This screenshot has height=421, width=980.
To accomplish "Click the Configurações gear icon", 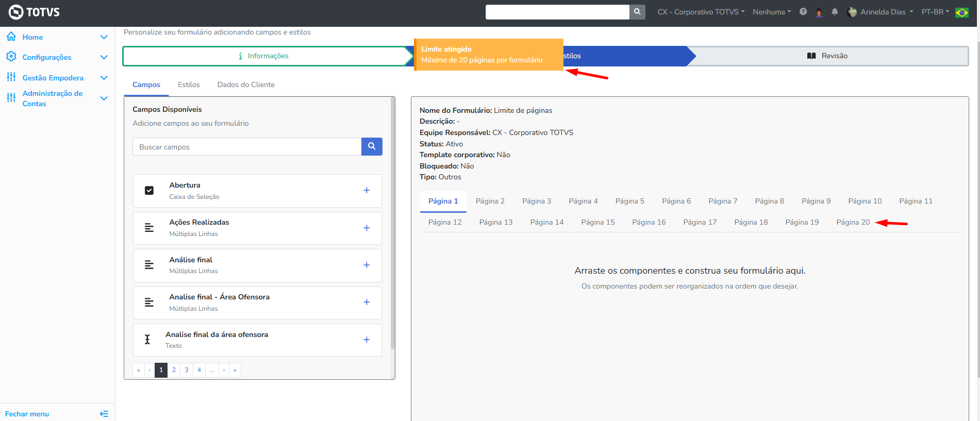I will (11, 56).
